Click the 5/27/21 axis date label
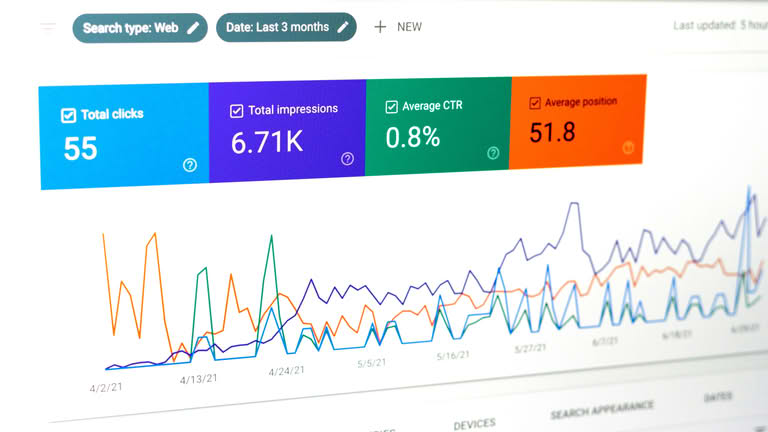The image size is (768, 432). [530, 349]
